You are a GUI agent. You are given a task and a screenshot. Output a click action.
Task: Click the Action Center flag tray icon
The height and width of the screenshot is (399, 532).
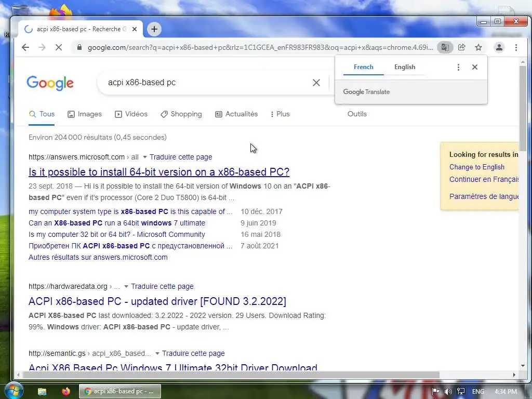(x=436, y=392)
